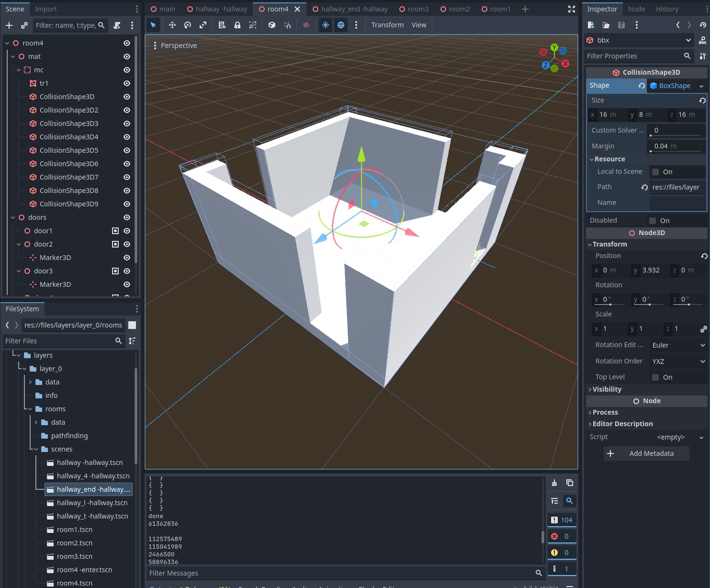Hide the door1 node
This screenshot has width=710, height=588.
pyautogui.click(x=127, y=231)
